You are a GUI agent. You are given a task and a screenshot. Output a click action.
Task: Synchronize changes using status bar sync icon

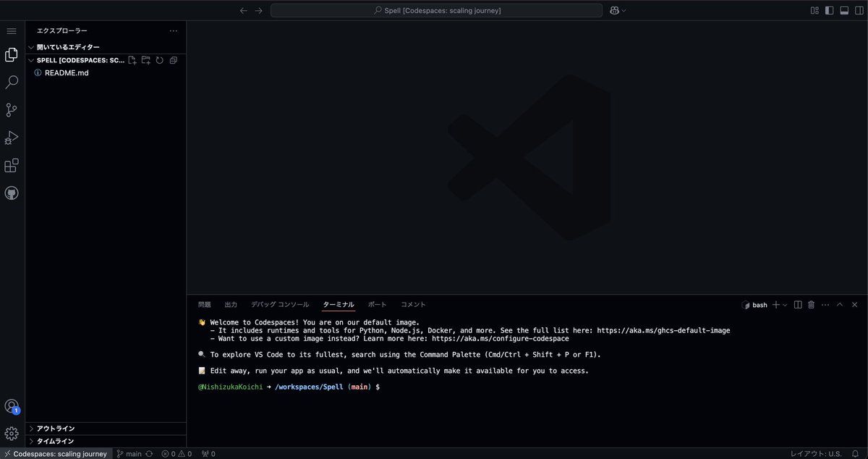click(149, 454)
